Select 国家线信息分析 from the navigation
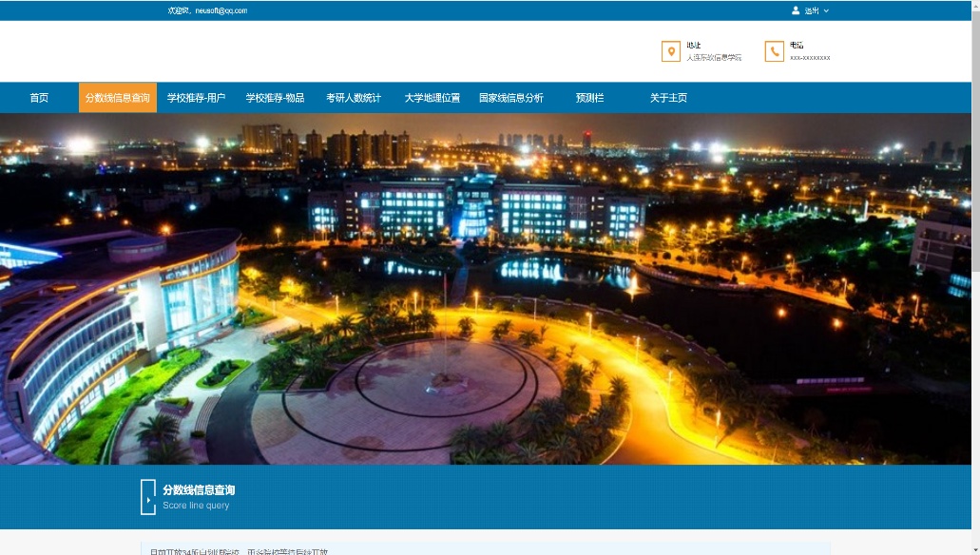 coord(511,98)
